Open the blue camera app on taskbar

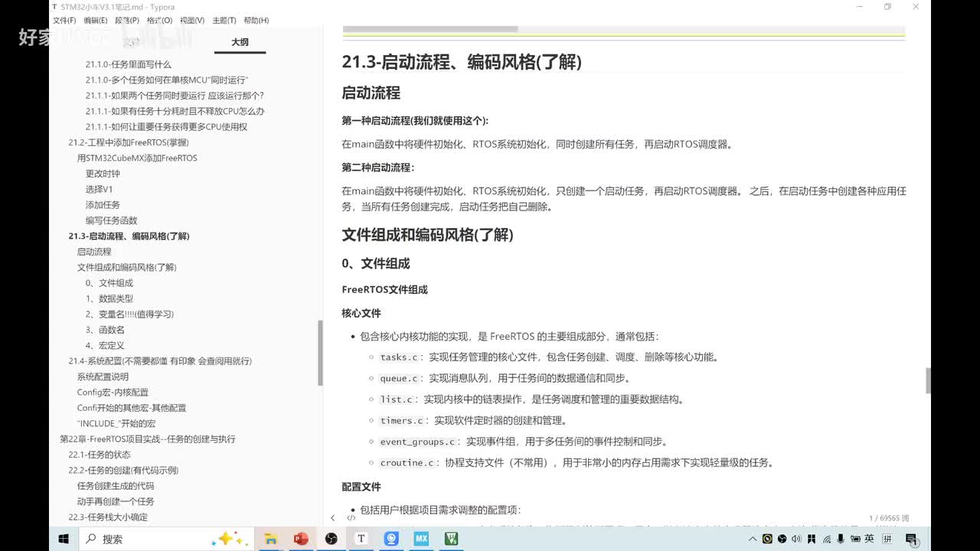[391, 539]
